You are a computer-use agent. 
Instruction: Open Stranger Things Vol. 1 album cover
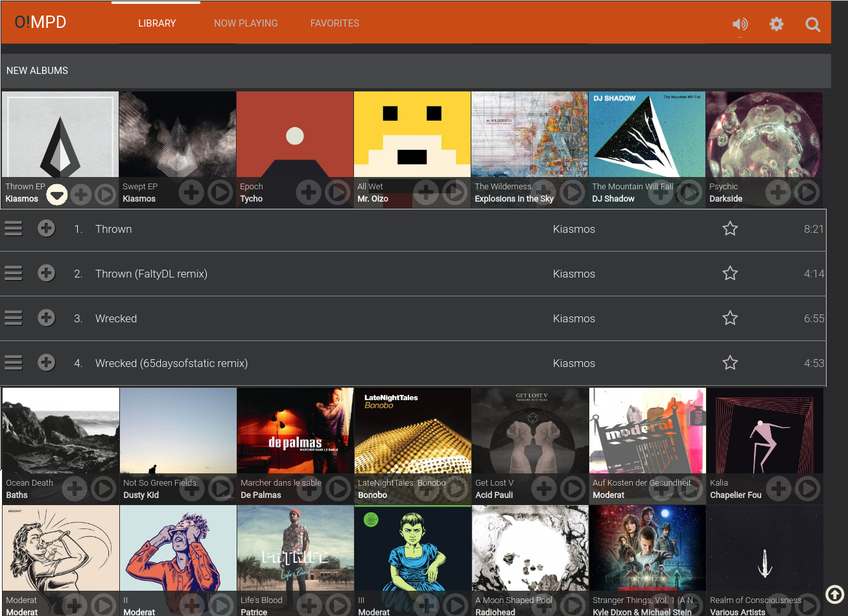[648, 548]
